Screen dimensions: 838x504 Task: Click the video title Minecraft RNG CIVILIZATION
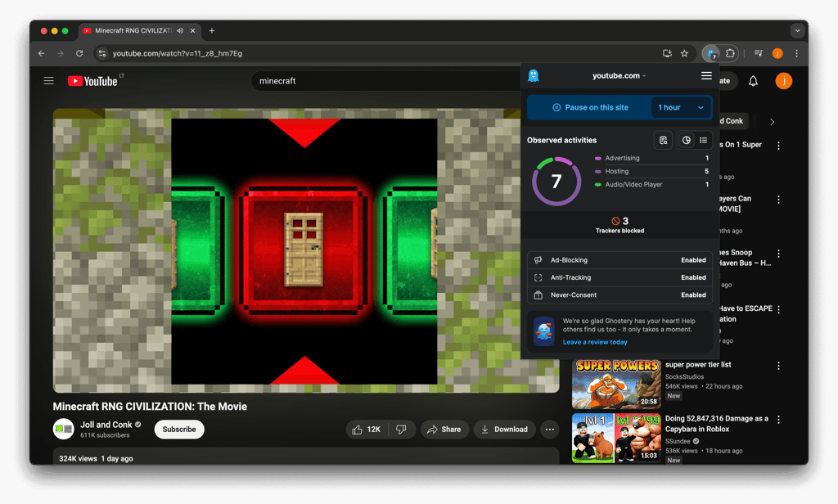pyautogui.click(x=150, y=407)
